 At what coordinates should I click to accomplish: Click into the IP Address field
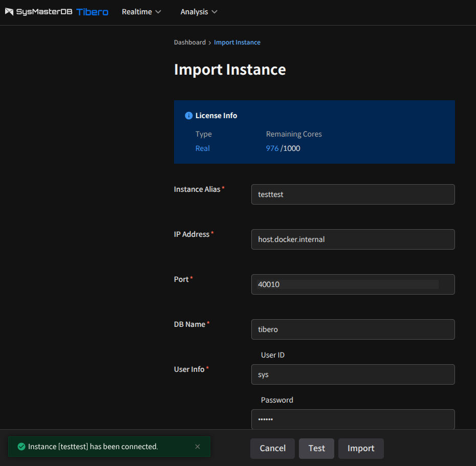353,239
